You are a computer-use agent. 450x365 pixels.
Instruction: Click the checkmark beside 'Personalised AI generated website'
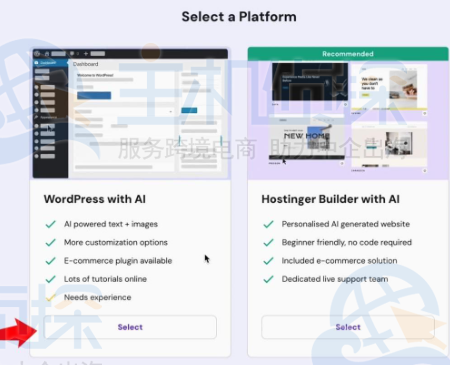268,224
